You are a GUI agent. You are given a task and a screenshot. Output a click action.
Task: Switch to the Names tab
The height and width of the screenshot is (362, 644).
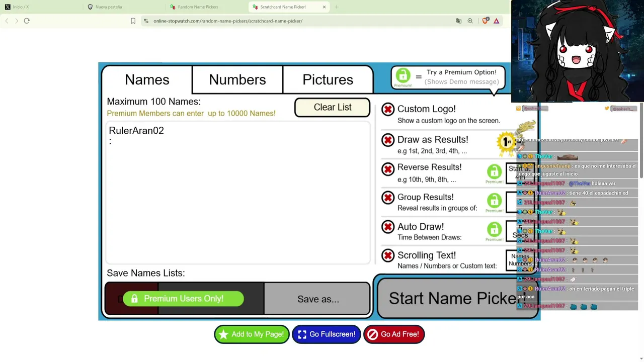click(x=147, y=79)
